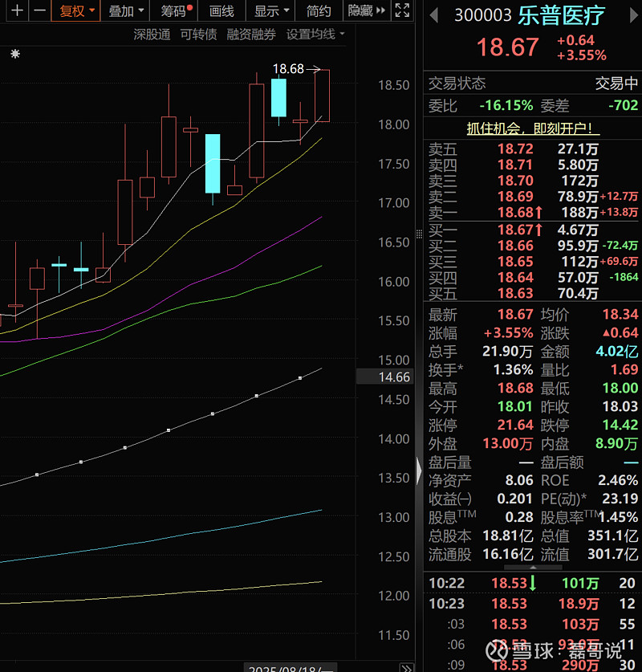
Task: Click 涨停 value 21.64
Action: [515, 425]
